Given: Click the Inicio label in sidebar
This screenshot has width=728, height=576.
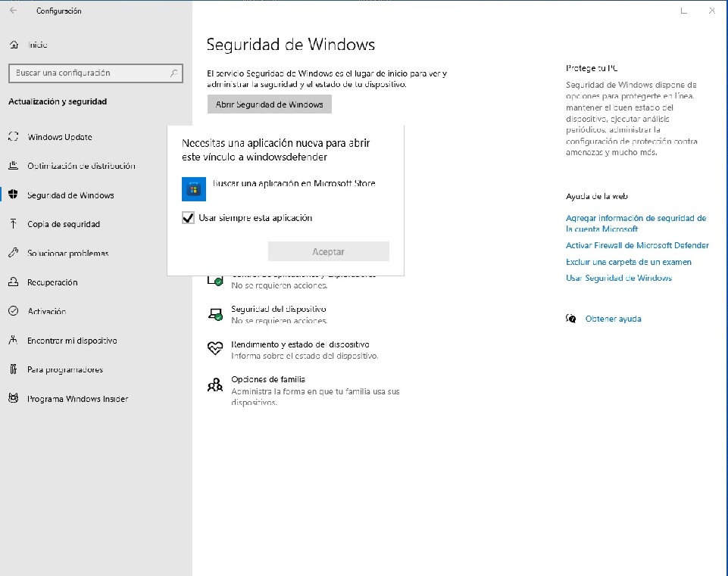Looking at the screenshot, I should [37, 45].
